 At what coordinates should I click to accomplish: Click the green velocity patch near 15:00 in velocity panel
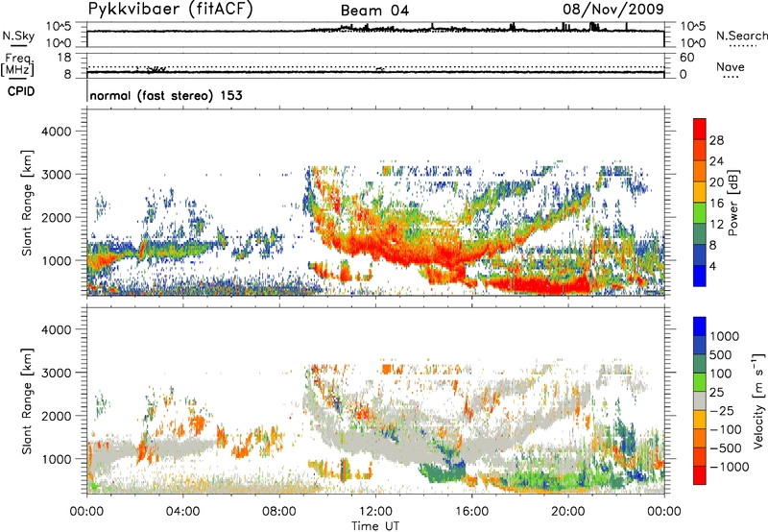[x=444, y=474]
